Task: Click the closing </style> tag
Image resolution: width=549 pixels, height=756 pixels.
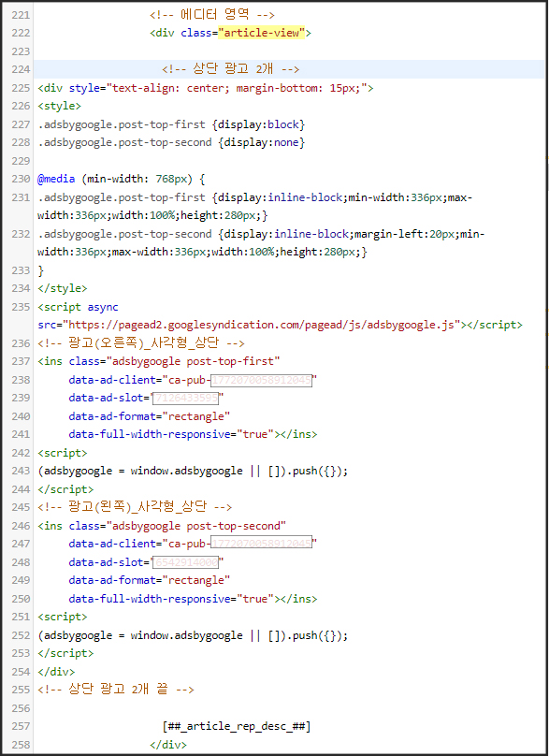Action: point(63,289)
